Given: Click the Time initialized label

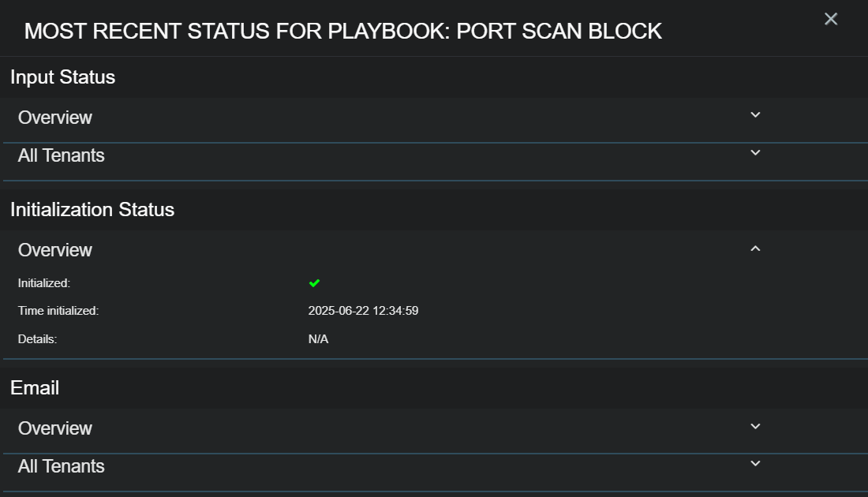Looking at the screenshot, I should 58,311.
